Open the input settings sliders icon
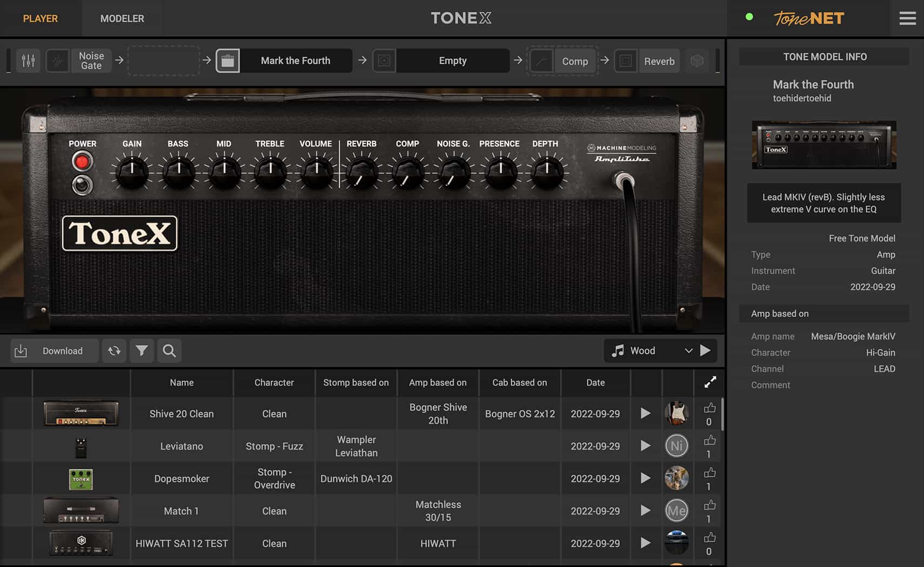The width and height of the screenshot is (924, 567). click(28, 60)
